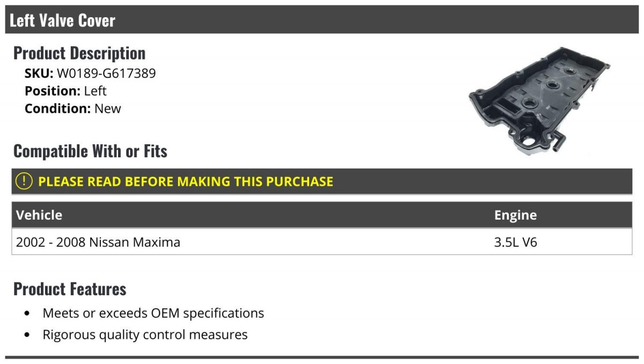
Task: Click the Engine column header
Action: [x=515, y=215]
